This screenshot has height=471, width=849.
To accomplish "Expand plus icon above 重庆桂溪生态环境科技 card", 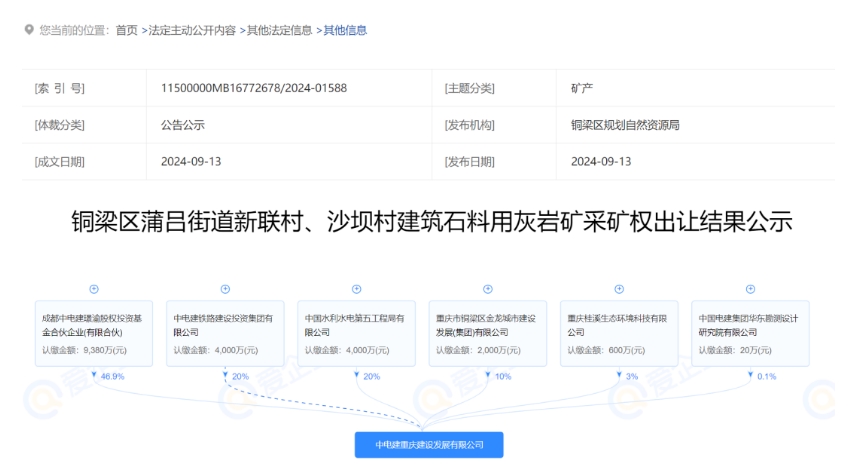I will coord(619,289).
